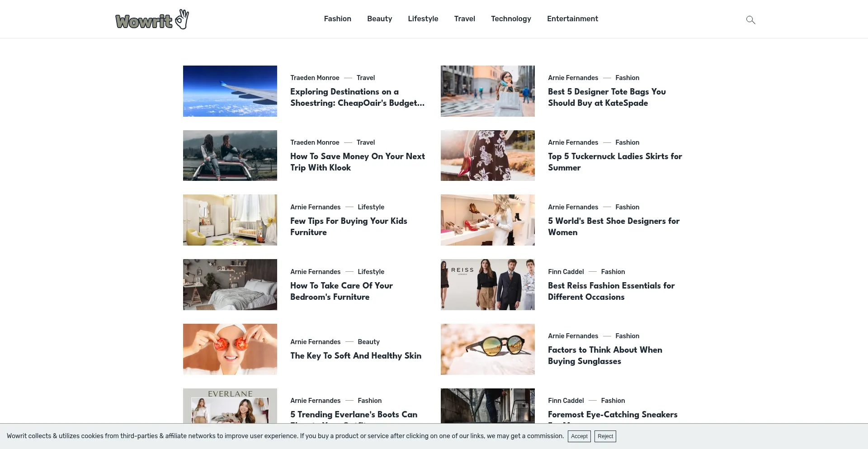Open the Entertainment menu item

[x=572, y=19]
